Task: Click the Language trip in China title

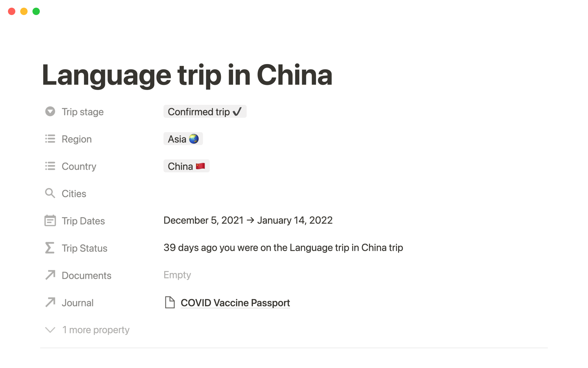Action: click(187, 75)
